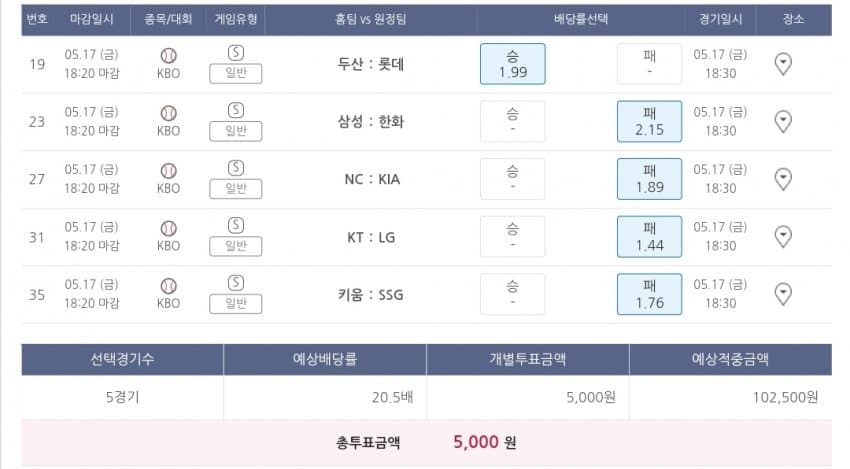Click S game-type icon in row 35
850x469 pixels.
click(x=236, y=283)
